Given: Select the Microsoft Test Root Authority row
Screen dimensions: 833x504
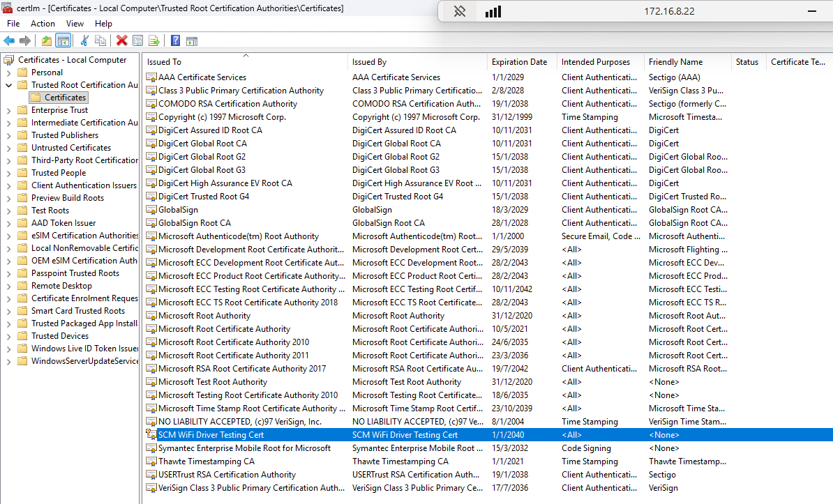Looking at the screenshot, I should (488, 382).
